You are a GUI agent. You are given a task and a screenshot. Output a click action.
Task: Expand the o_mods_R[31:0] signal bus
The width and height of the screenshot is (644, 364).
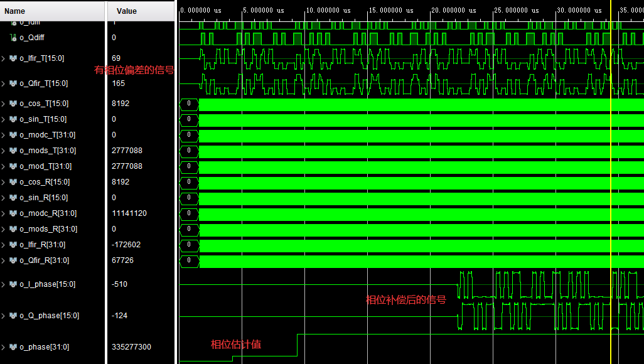click(x=3, y=229)
